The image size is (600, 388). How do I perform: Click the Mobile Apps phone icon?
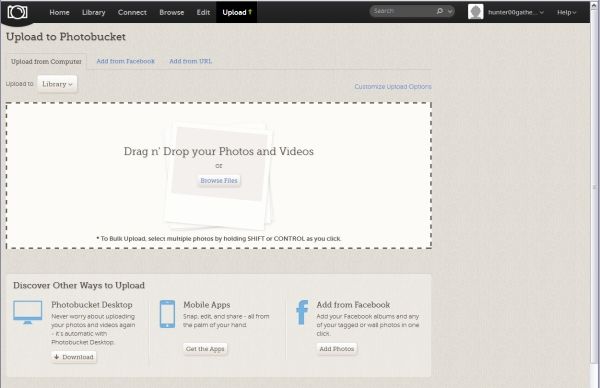(x=167, y=314)
